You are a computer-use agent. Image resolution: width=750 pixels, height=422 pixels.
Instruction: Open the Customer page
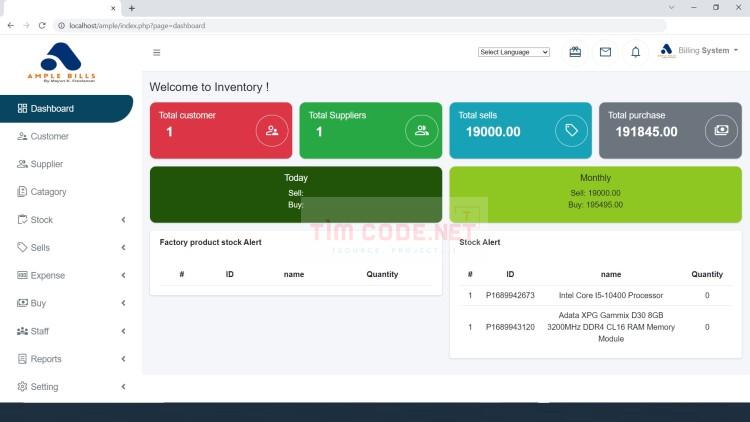49,136
